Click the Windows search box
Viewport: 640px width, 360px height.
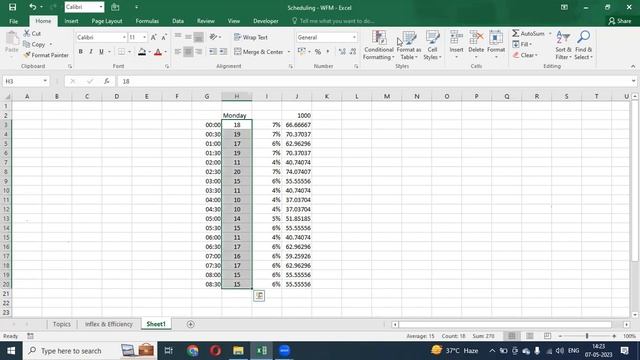(x=90, y=351)
